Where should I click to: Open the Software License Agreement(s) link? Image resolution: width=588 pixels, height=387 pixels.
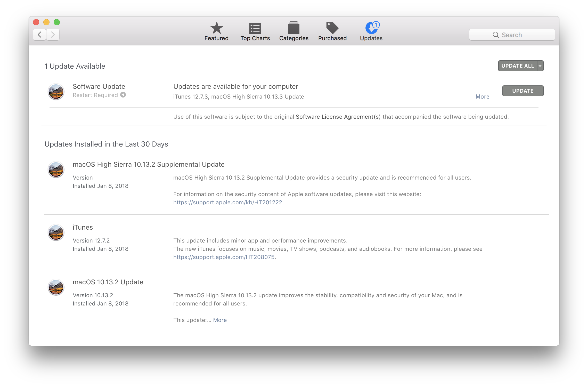(338, 117)
